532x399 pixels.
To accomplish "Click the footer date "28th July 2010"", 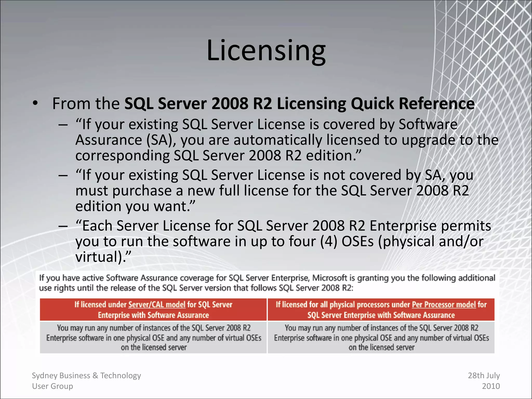I will pyautogui.click(x=484, y=381).
